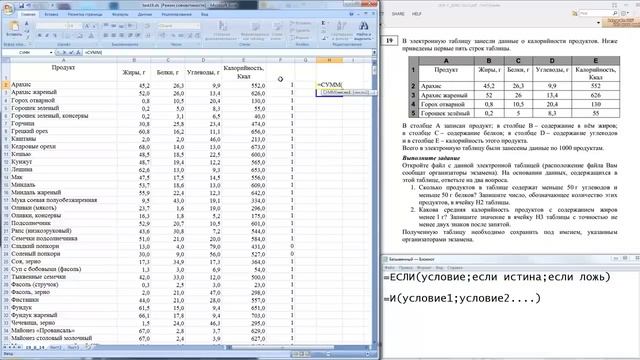Click cell H2 containing =СУММ(
Image resolution: width=640 pixels, height=360 pixels.
click(x=329, y=84)
